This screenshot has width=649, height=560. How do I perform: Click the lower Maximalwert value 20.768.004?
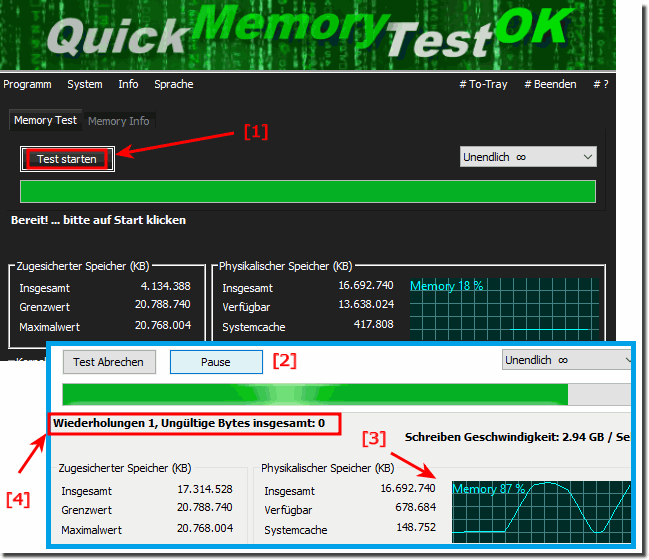(x=205, y=529)
